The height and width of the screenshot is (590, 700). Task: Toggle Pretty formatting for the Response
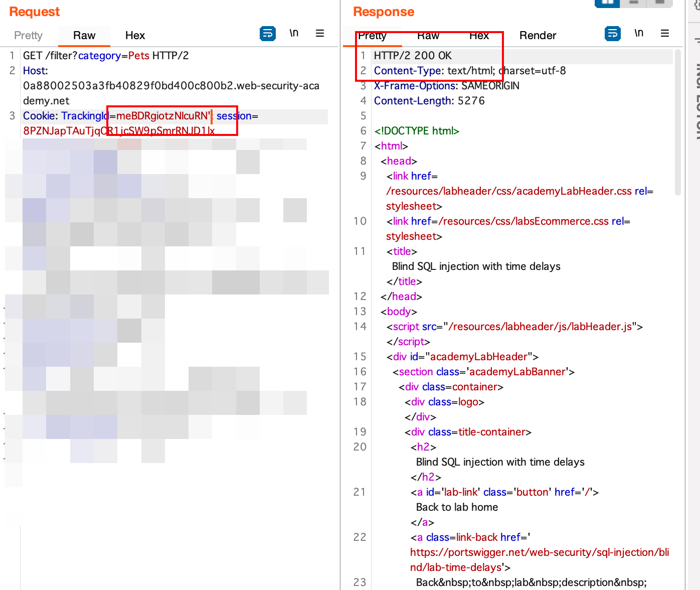[x=372, y=35]
